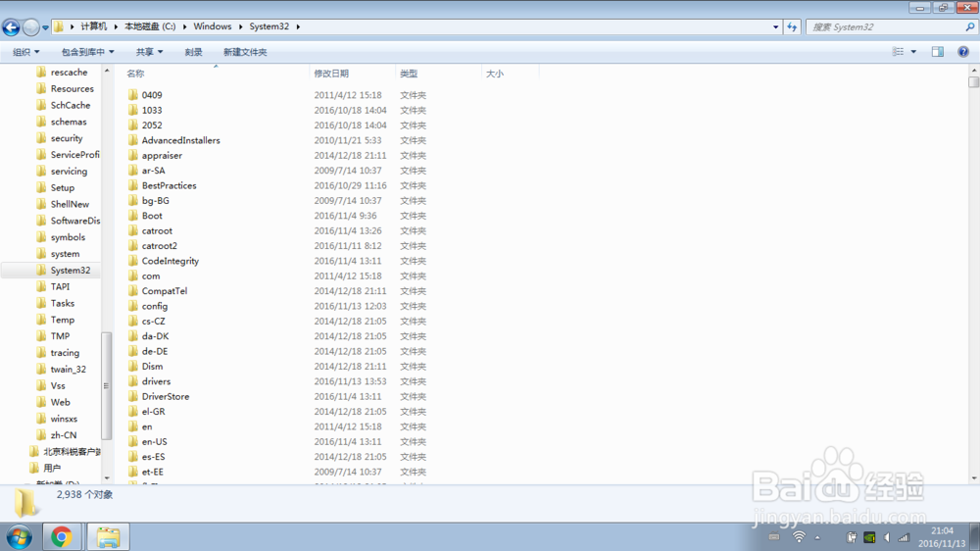Show hidden tray icons arrow
980x551 pixels.
pos(817,538)
